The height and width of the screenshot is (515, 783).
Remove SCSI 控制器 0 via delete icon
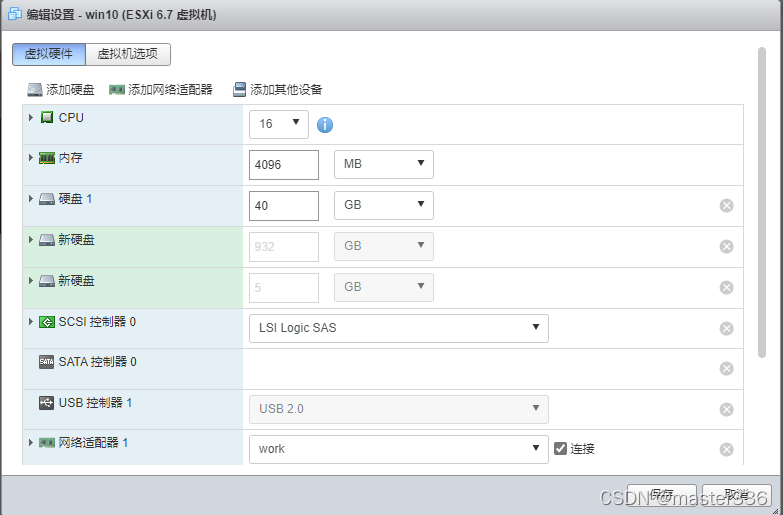[726, 328]
